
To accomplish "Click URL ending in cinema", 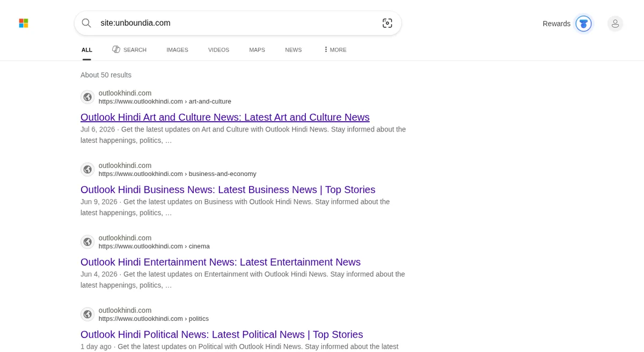I will tap(154, 246).
